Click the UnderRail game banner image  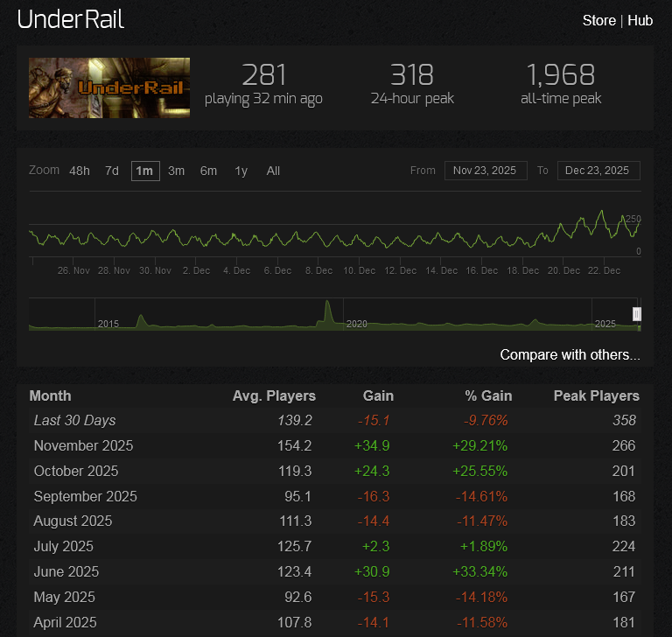click(x=109, y=87)
